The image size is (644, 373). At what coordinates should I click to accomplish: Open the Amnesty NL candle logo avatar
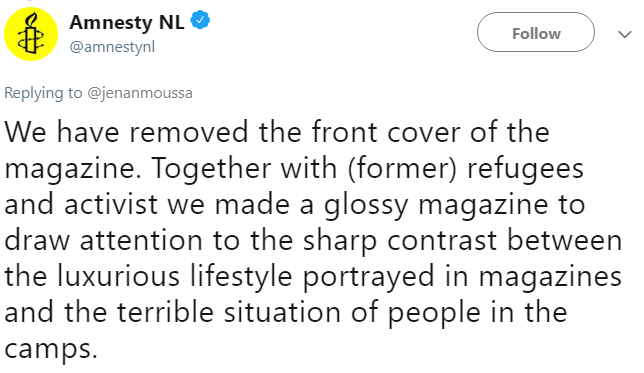point(31,34)
